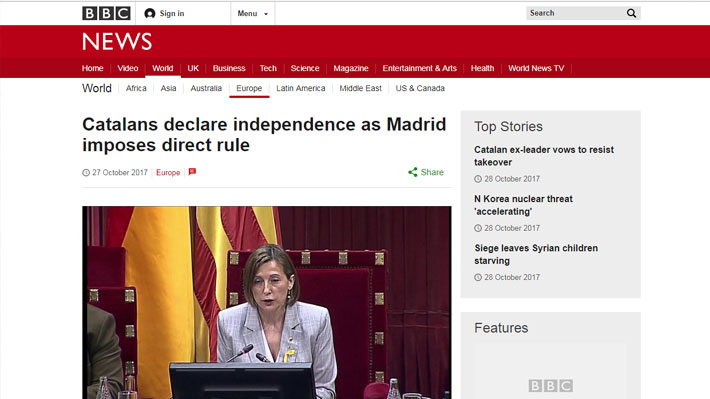This screenshot has width=710, height=399.
Task: Open 'Catalan ex-leader vows to resist takeover' story
Action: tap(544, 156)
